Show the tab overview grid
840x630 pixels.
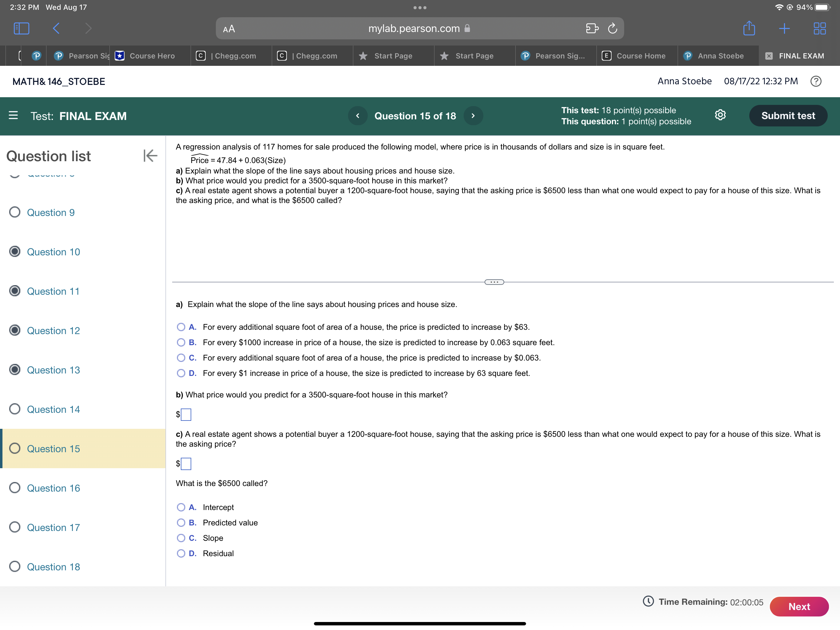[820, 28]
